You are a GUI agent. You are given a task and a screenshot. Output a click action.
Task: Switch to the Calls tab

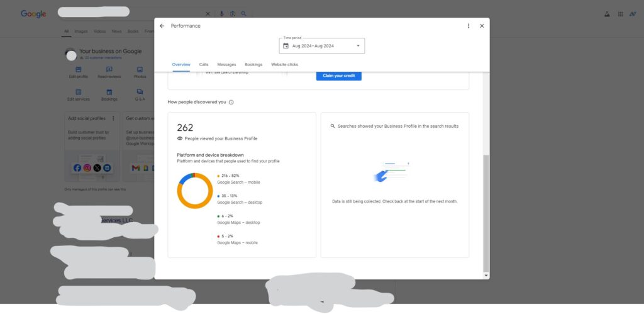[204, 65]
